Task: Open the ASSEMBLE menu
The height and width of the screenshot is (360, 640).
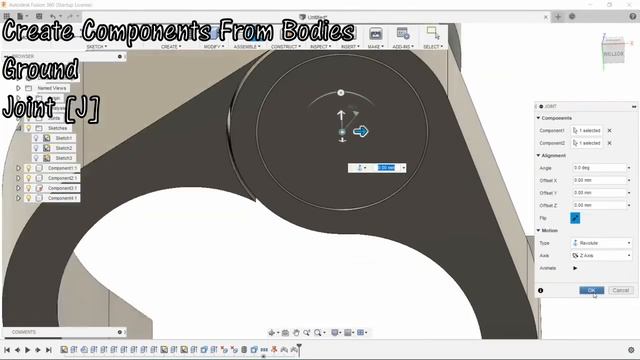Action: tap(247, 47)
